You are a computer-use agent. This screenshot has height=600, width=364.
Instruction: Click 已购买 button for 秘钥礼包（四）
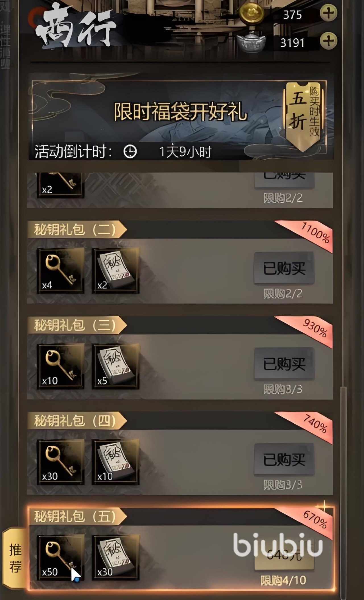(284, 459)
